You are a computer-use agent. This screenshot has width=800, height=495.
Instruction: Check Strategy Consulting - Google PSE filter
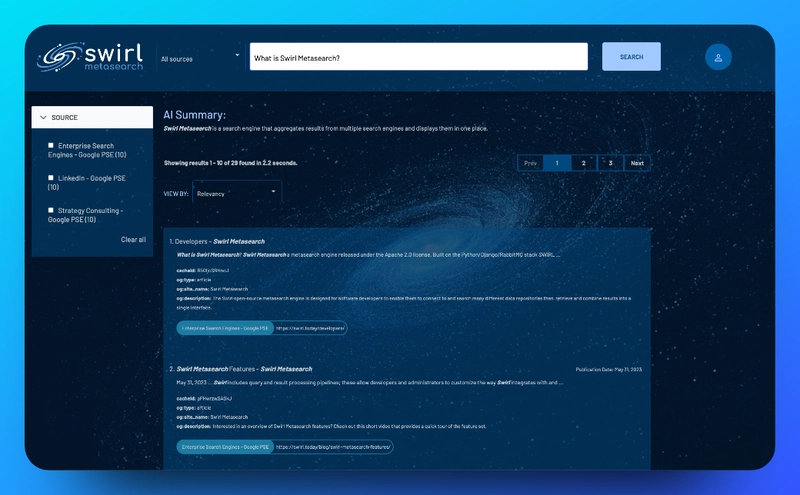click(x=51, y=210)
